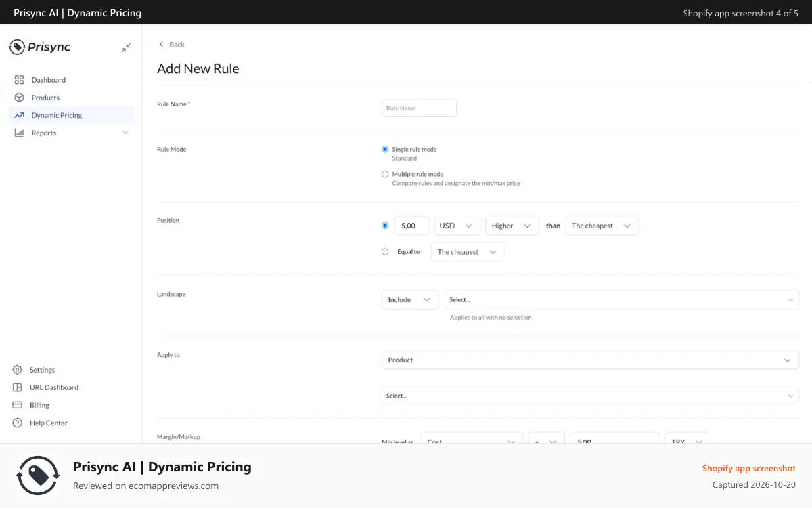
Task: Click the 'Landscape' label
Action: [171, 294]
